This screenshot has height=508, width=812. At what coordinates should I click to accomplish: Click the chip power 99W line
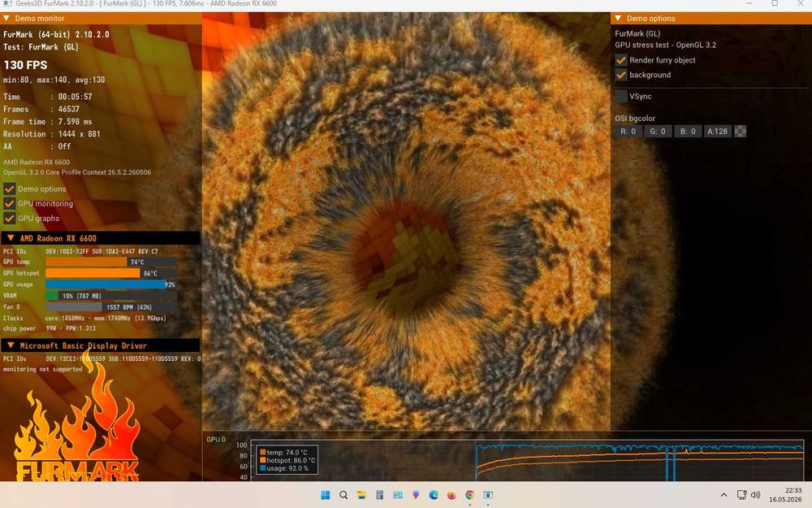50,328
